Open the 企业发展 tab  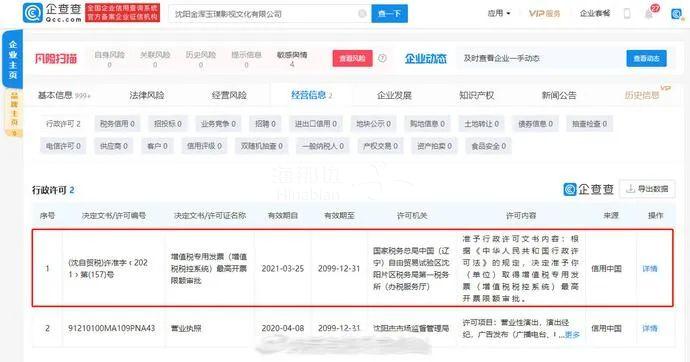tap(394, 95)
